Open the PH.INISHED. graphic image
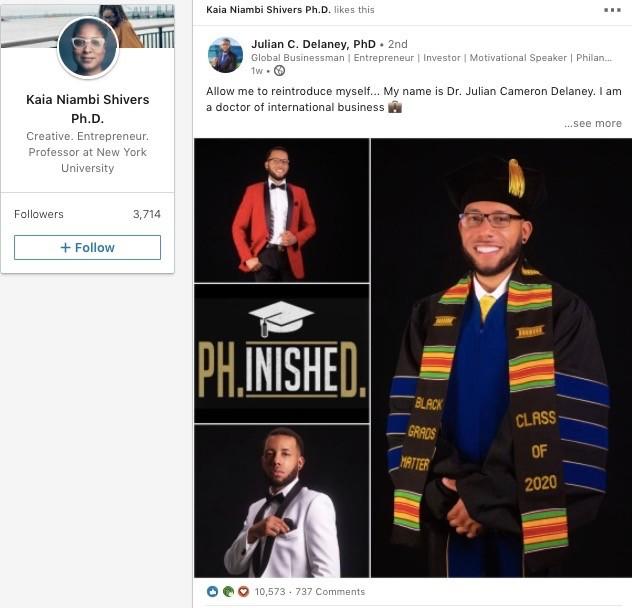Viewport: 632px width, 608px height. click(281, 353)
